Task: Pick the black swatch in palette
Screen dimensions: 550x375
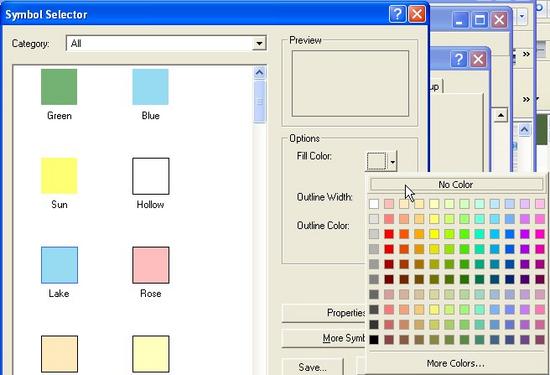Action: [374, 340]
